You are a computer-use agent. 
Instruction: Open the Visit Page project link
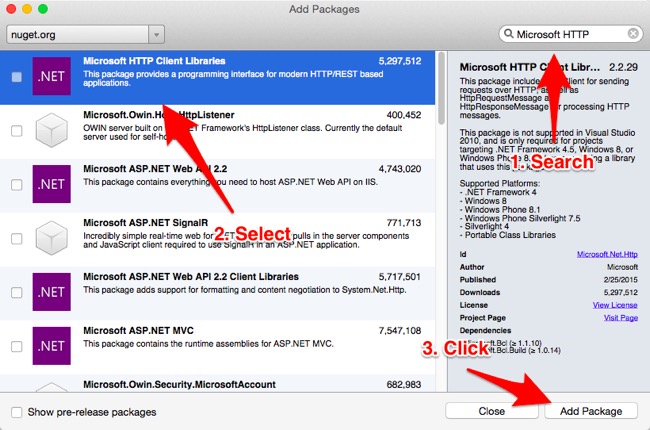click(621, 318)
